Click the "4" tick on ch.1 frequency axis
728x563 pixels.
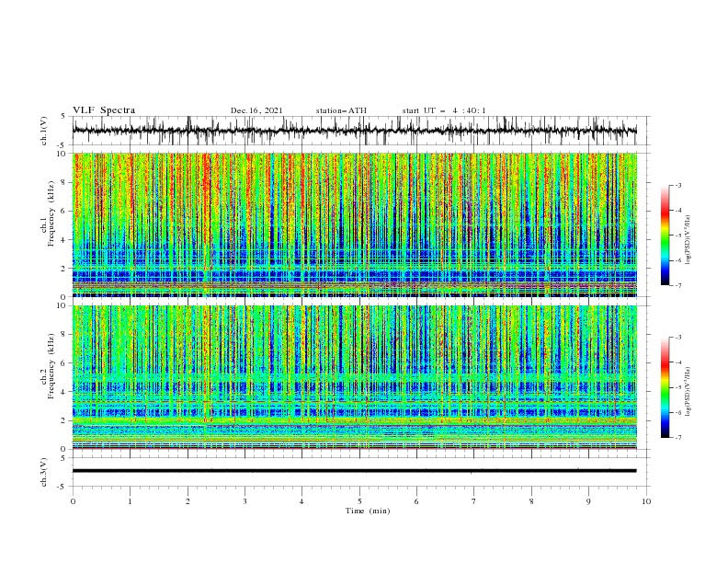tap(65, 240)
